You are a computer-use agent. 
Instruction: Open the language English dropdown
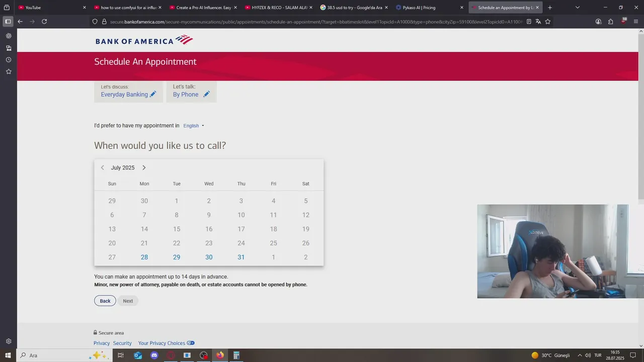[x=194, y=126]
